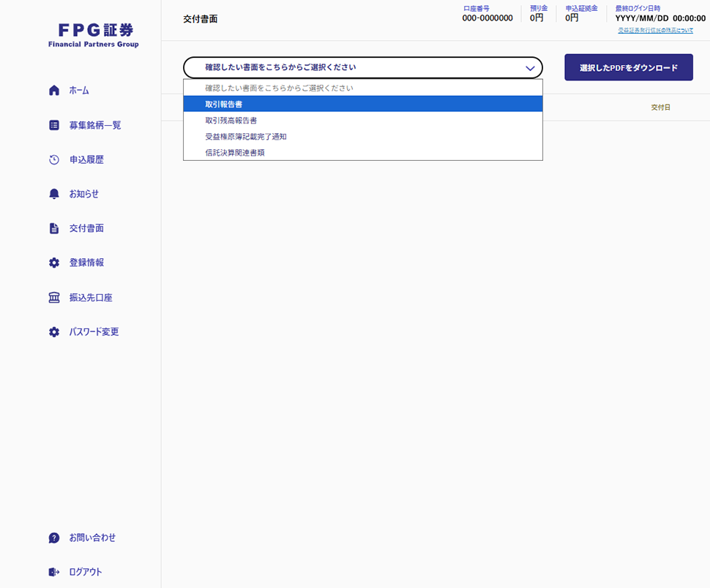
Task: Open notifications via the お知らせ bell icon
Action: tap(53, 193)
